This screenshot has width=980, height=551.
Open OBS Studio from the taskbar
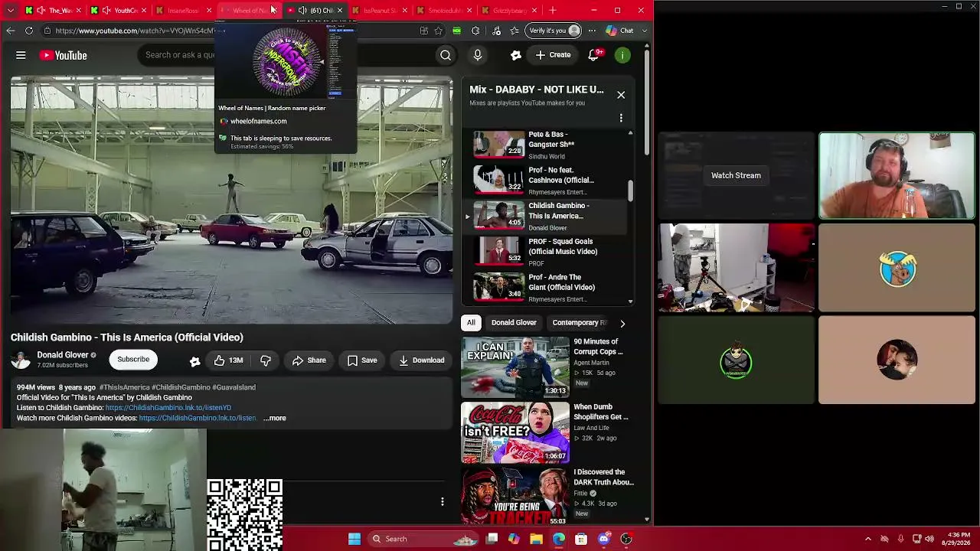tap(626, 539)
